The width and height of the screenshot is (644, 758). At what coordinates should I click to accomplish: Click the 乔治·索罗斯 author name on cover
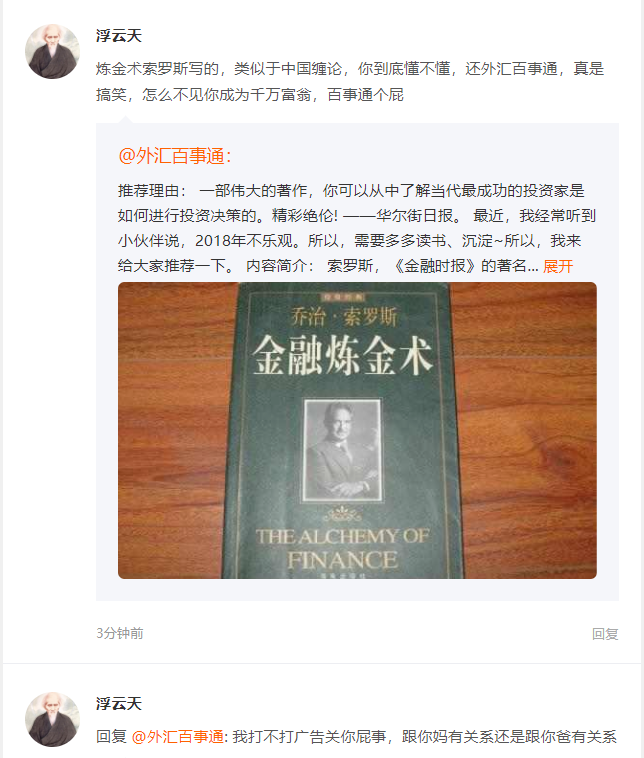tap(343, 317)
